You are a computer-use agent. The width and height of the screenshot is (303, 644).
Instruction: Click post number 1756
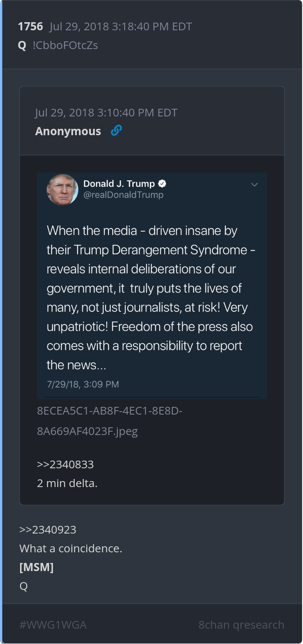[x=30, y=26]
